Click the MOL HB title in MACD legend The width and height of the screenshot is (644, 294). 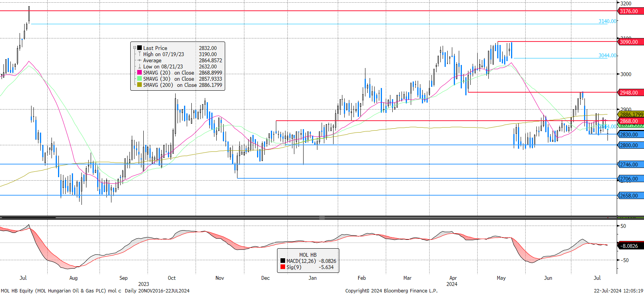pyautogui.click(x=308, y=255)
